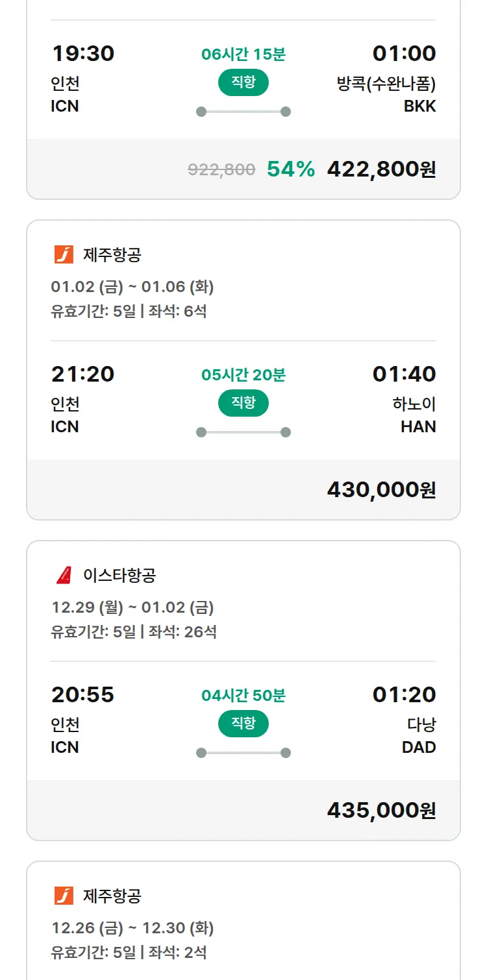
Task: Click the 54% discount label
Action: pyautogui.click(x=291, y=169)
